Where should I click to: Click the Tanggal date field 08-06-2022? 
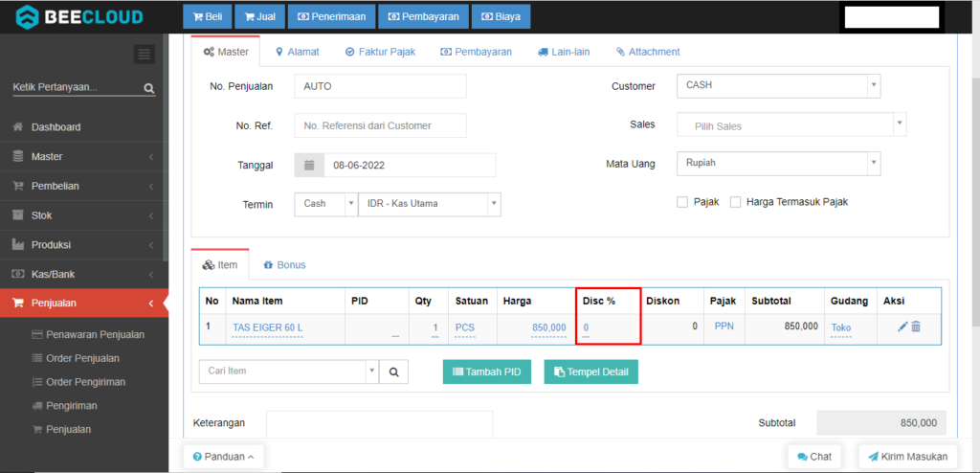[x=410, y=166]
